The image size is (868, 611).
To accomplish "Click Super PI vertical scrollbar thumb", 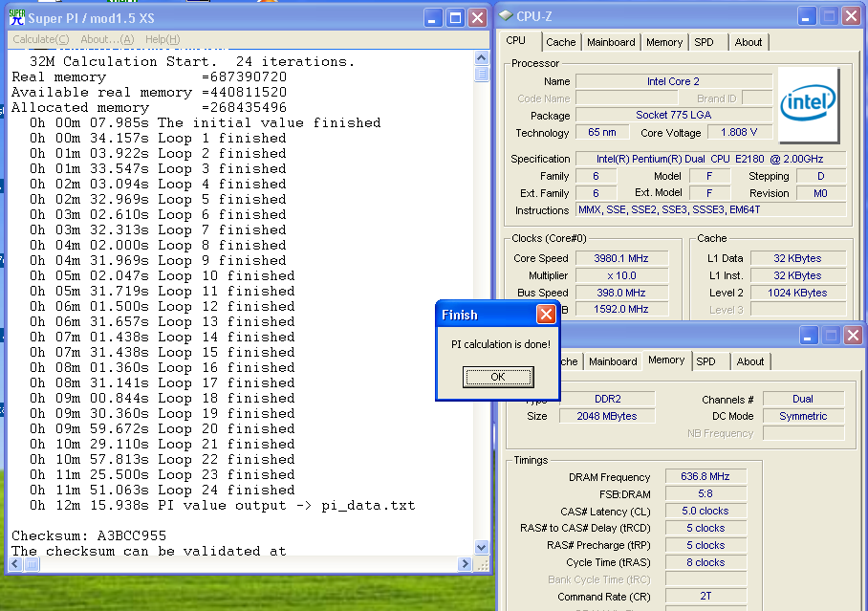I will pyautogui.click(x=481, y=74).
